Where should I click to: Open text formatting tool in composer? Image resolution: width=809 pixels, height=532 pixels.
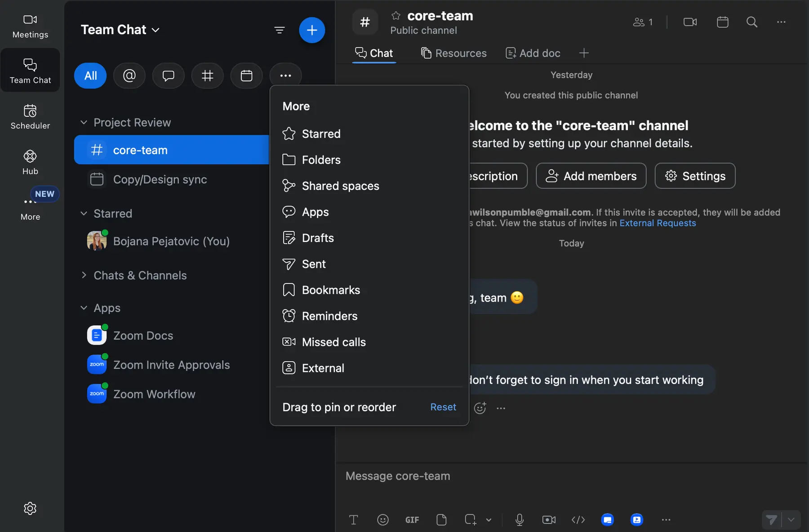coord(354,520)
